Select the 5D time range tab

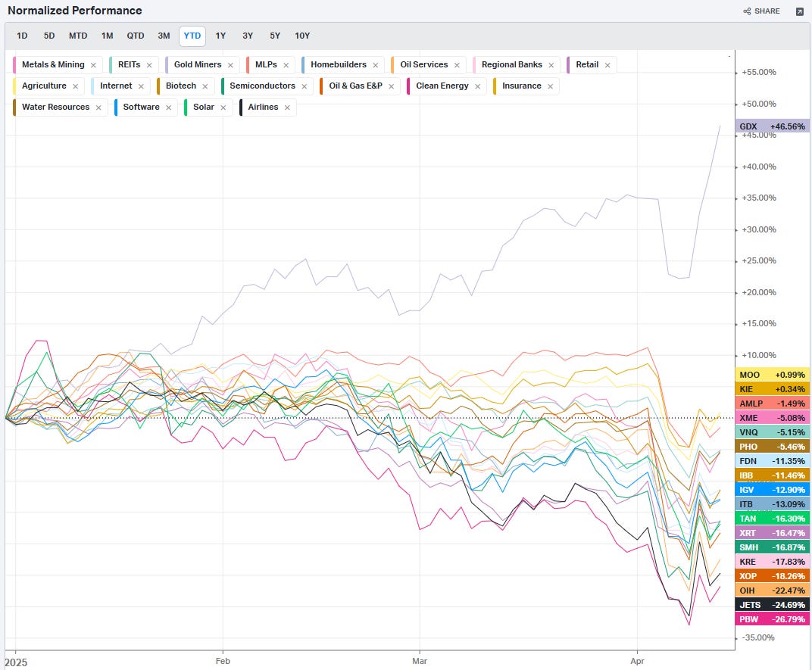(49, 36)
